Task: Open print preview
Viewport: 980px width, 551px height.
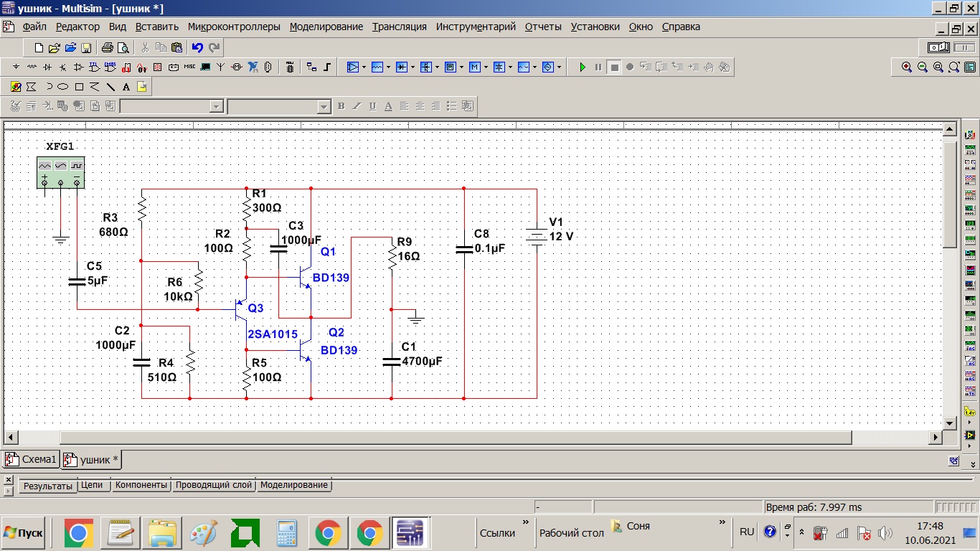Action: (x=123, y=48)
